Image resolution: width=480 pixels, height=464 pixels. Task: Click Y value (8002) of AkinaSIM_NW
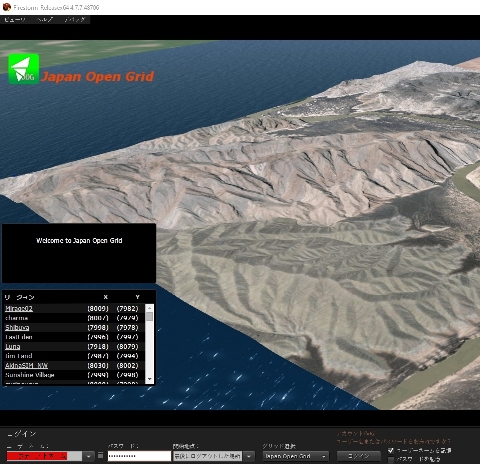(127, 365)
